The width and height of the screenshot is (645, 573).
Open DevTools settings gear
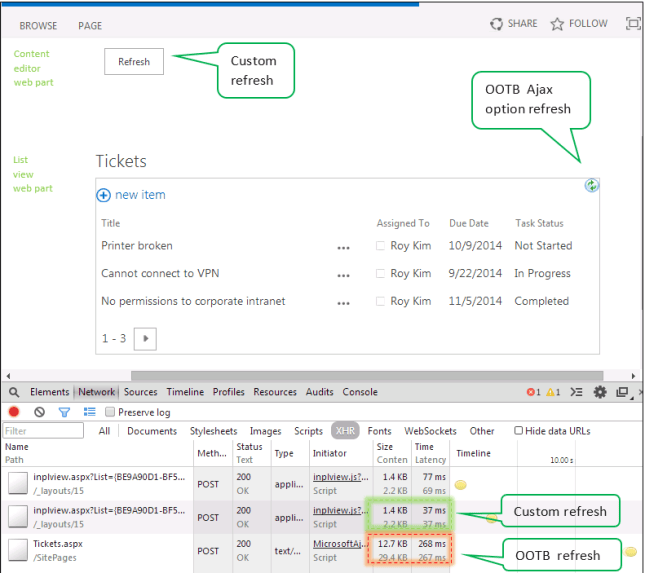[600, 392]
